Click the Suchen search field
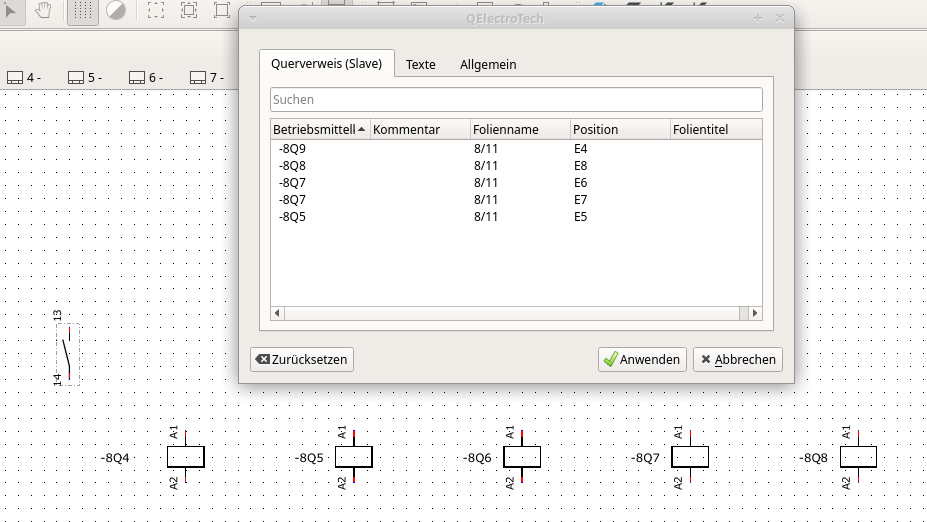Image resolution: width=927 pixels, height=522 pixels. coord(516,100)
